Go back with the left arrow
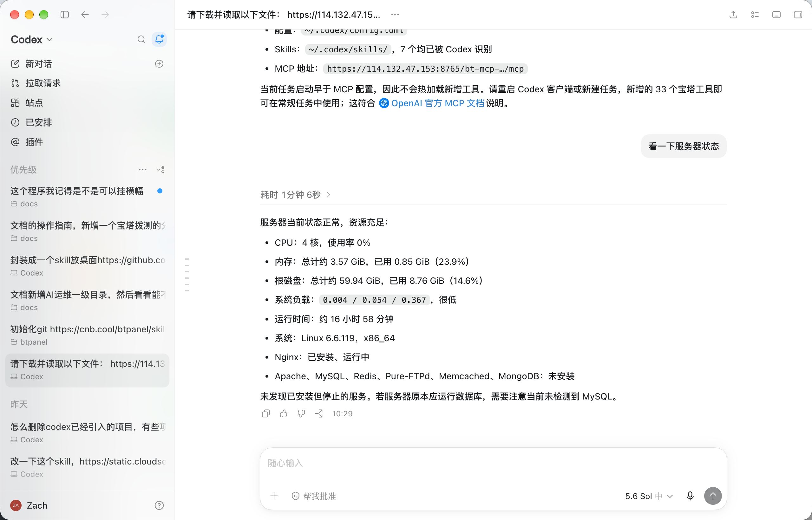Screen dimensions: 812x520 85,15
